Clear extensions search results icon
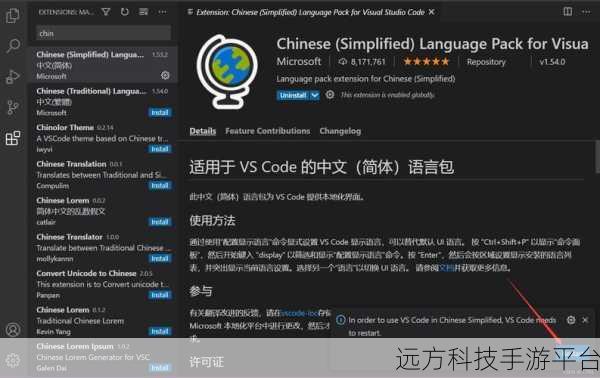The image size is (600, 378). 143,12
